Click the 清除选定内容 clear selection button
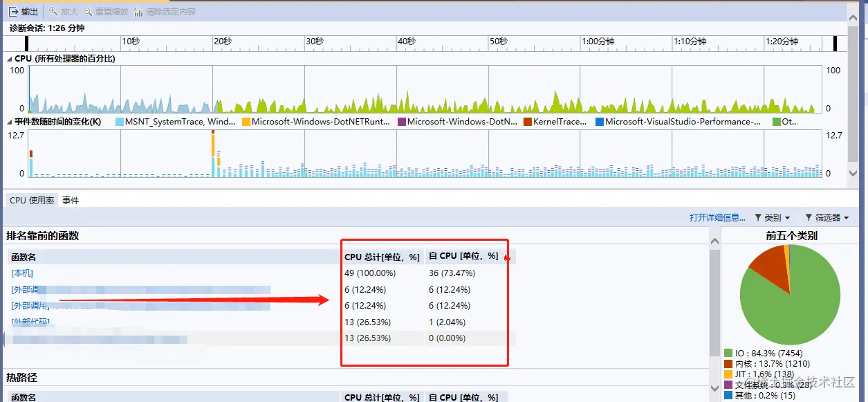This screenshot has height=402, width=868. 165,12
